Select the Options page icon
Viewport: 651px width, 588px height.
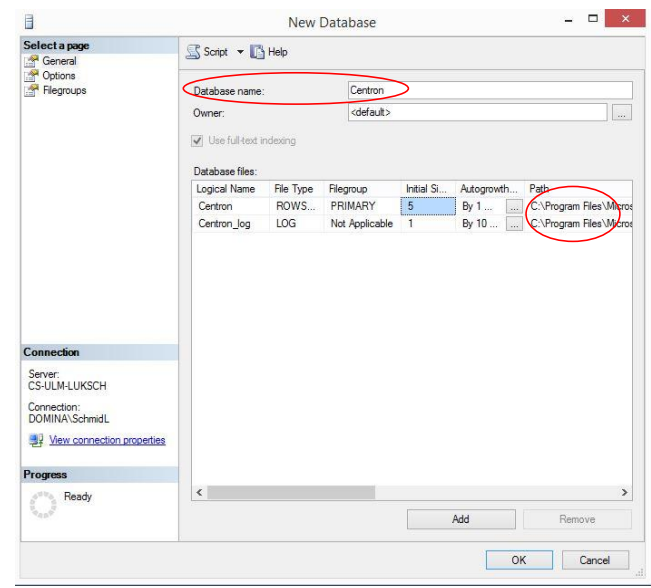(x=32, y=76)
